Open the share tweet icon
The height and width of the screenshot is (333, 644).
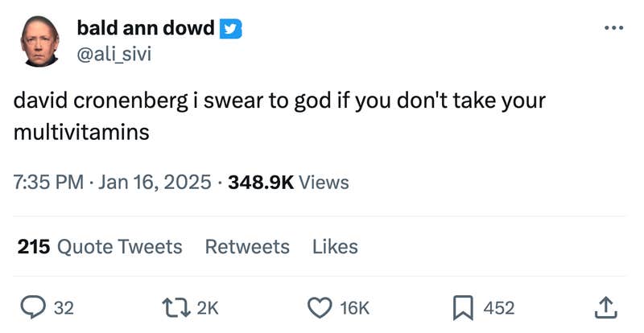pos(606,306)
